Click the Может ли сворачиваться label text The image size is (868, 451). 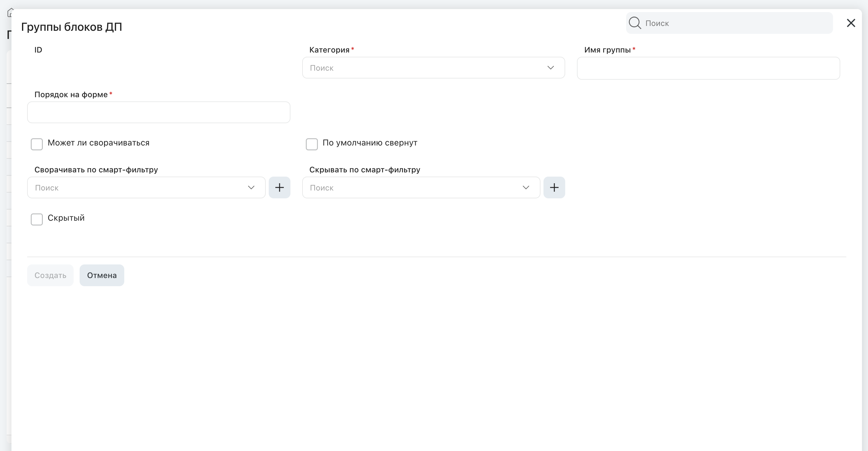click(98, 143)
